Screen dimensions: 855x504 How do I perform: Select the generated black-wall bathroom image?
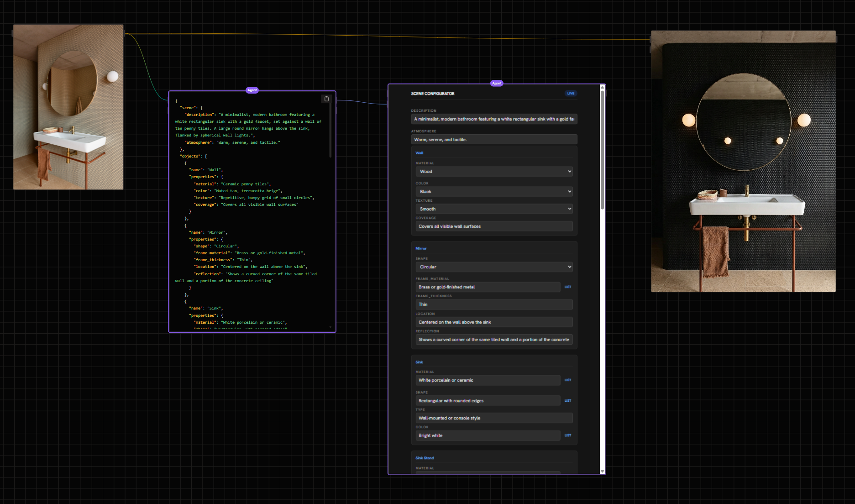(x=743, y=161)
